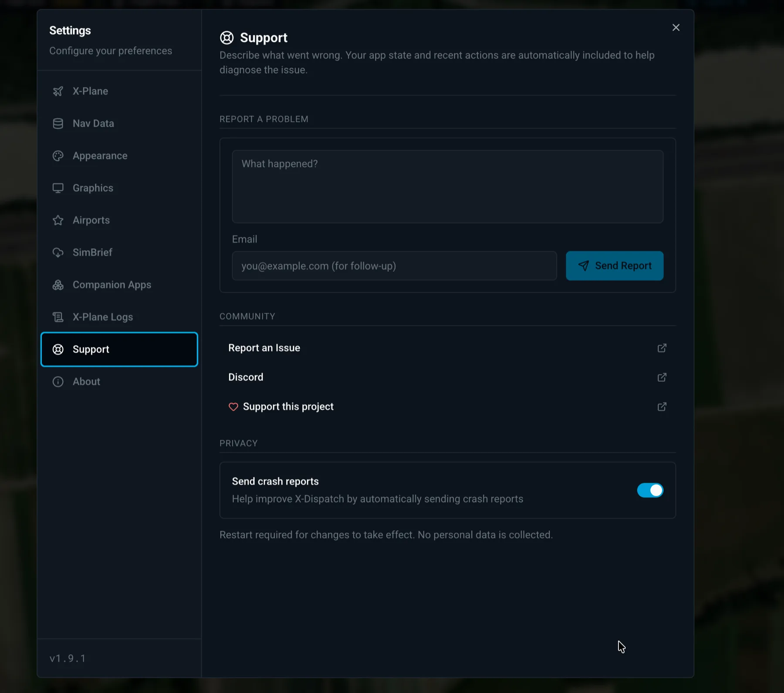Click the blocks icon beside Companion Apps
784x693 pixels.
[58, 285]
